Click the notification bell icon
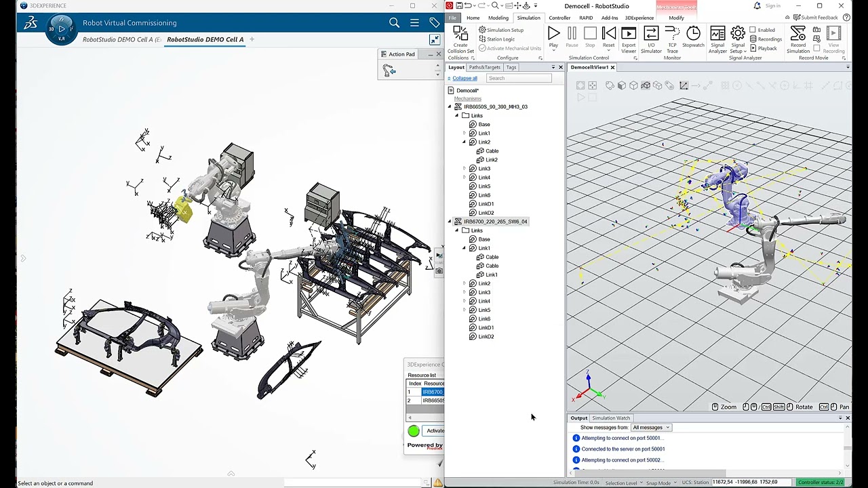 (757, 5)
